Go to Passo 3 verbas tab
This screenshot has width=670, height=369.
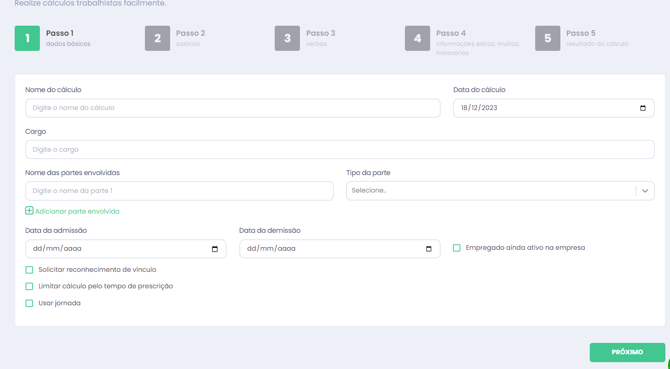point(305,38)
